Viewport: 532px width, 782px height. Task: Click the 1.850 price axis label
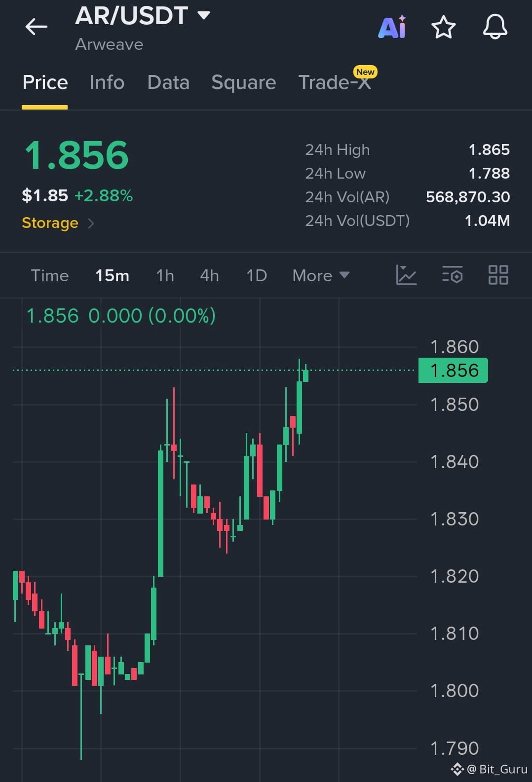point(455,405)
